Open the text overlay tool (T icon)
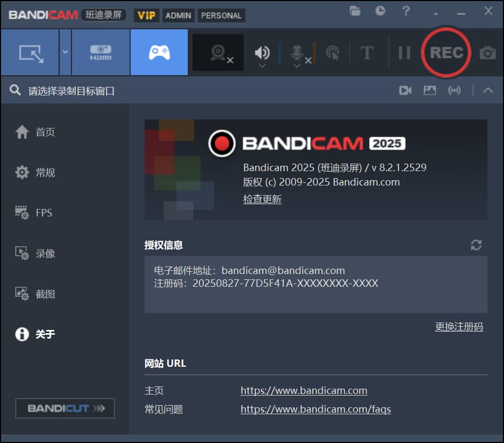Viewport: 504px width, 443px height. coord(367,52)
